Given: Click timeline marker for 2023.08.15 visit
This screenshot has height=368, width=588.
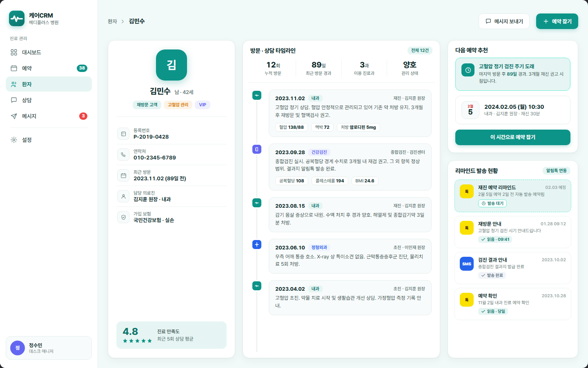Looking at the screenshot, I should coord(257,203).
